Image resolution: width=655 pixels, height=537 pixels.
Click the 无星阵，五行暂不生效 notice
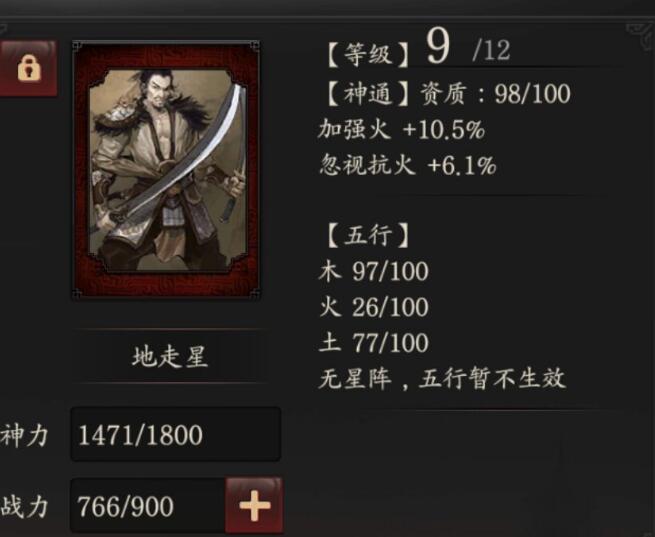[x=442, y=379]
